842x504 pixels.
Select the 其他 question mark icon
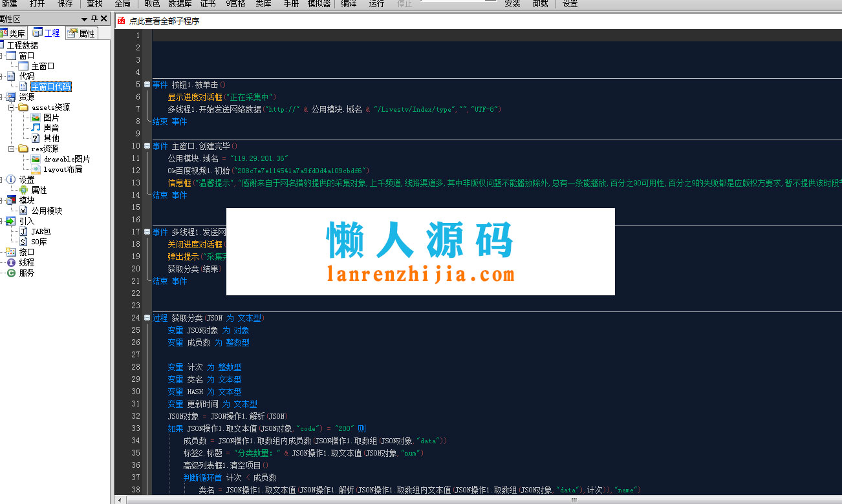[36, 138]
